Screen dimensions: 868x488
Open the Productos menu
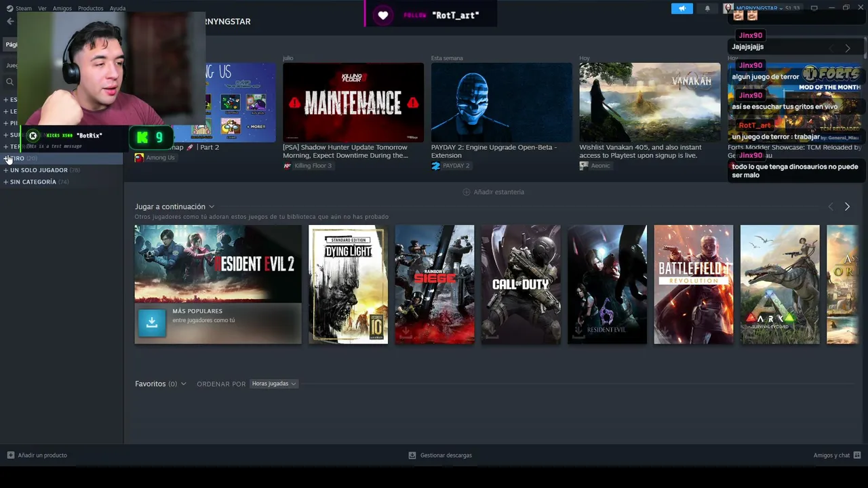click(90, 8)
